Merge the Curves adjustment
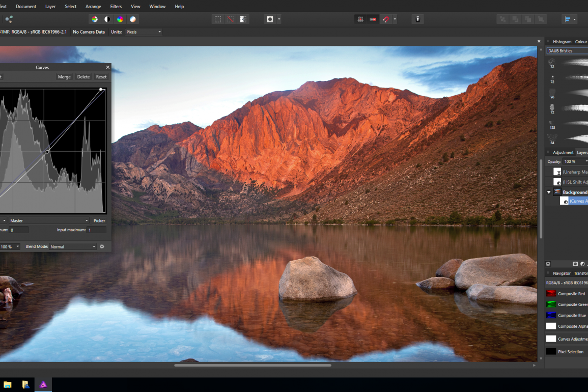Viewport: 588px width, 392px height. (x=64, y=76)
